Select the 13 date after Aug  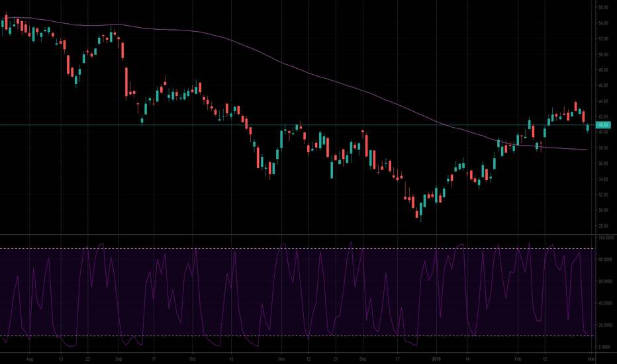click(x=61, y=359)
